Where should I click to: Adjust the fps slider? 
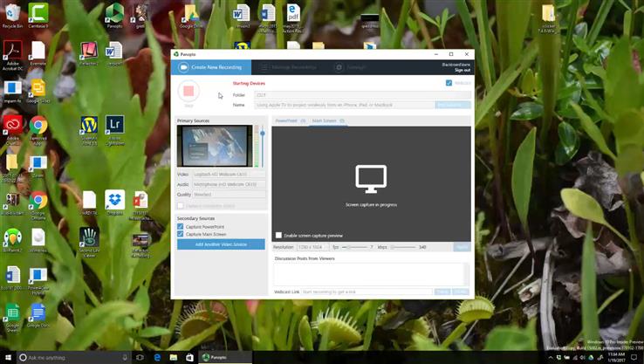(x=355, y=247)
